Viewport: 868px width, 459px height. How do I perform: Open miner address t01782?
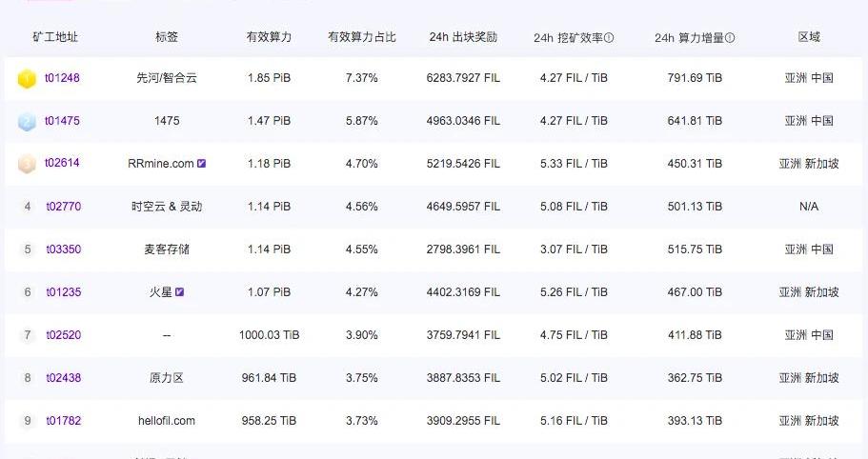click(64, 421)
